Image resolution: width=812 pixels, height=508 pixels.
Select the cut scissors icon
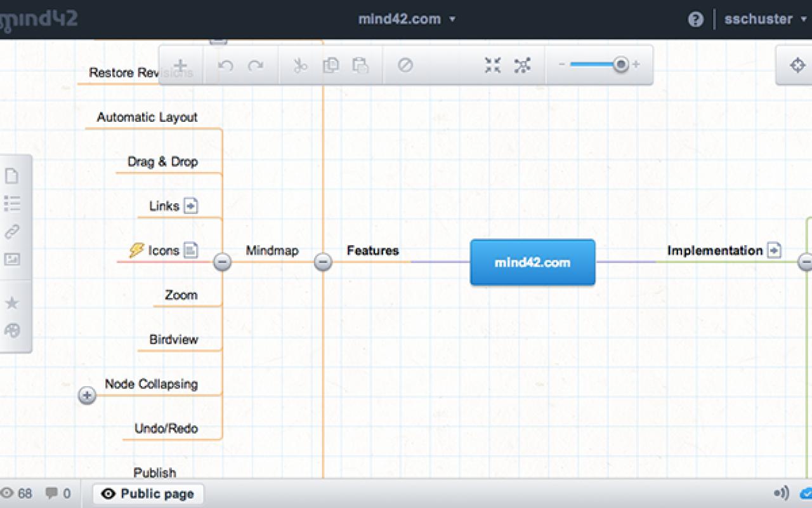[x=300, y=65]
